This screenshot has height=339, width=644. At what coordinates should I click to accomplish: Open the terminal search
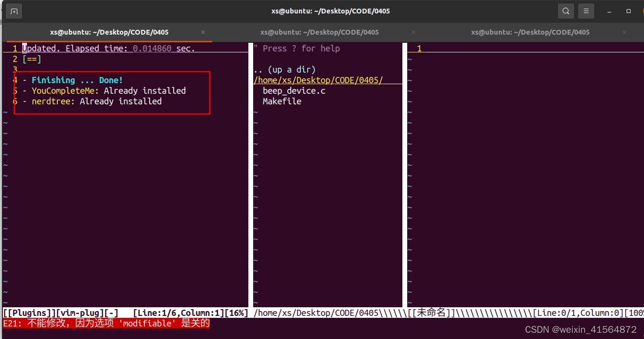coord(566,11)
